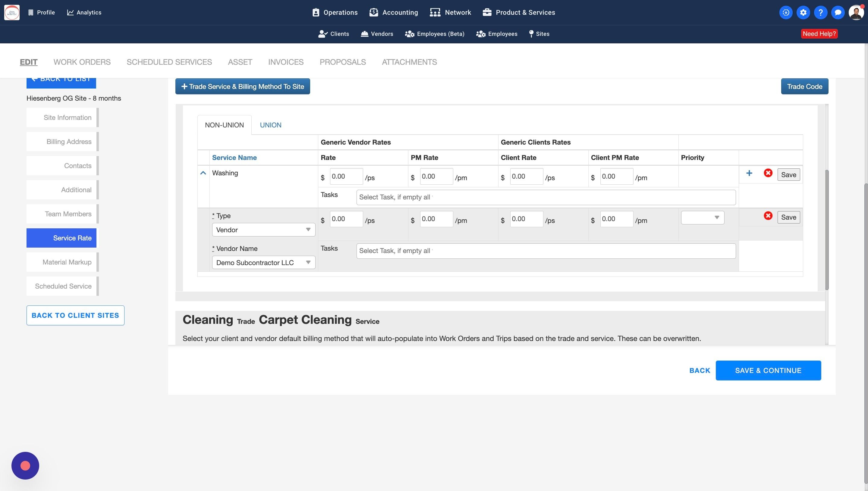Image resolution: width=868 pixels, height=491 pixels.
Task: Click Washing row Tasks selection field
Action: point(546,197)
